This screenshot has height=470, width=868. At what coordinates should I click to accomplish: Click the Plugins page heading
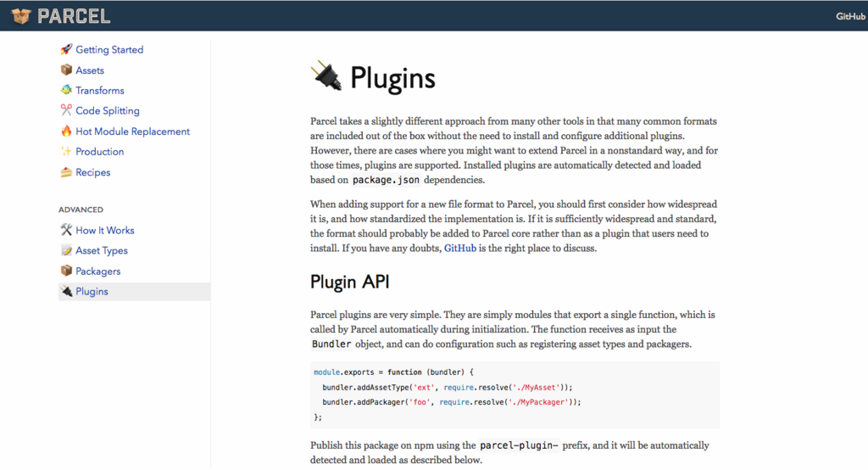[392, 78]
